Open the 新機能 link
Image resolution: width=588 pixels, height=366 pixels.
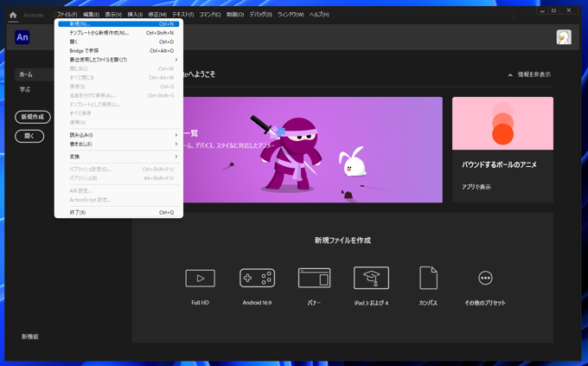click(x=30, y=337)
